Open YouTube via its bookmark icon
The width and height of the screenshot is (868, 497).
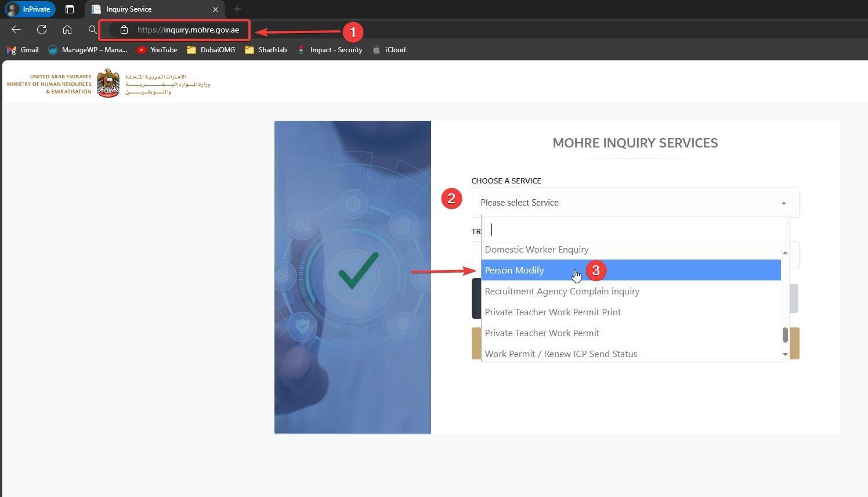(142, 50)
